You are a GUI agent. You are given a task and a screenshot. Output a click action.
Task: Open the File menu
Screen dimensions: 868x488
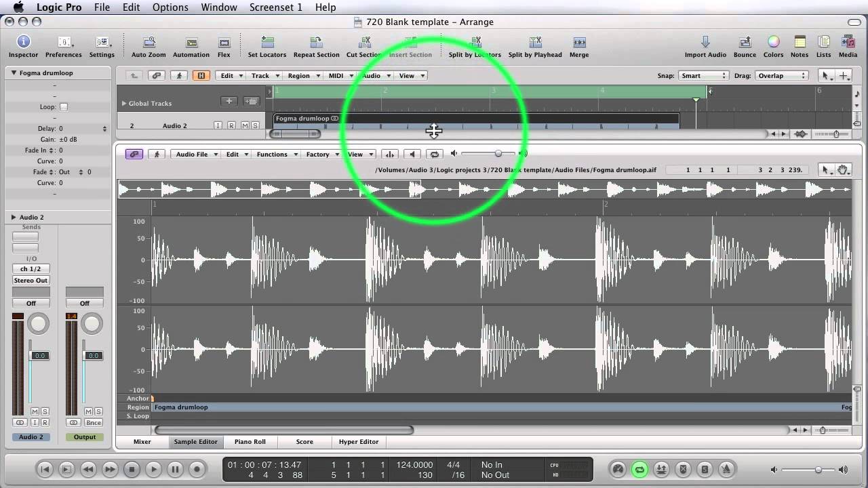pyautogui.click(x=102, y=7)
